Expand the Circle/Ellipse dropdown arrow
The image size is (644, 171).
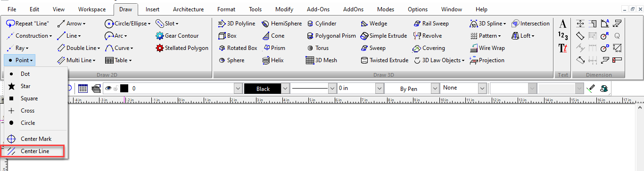pos(149,24)
